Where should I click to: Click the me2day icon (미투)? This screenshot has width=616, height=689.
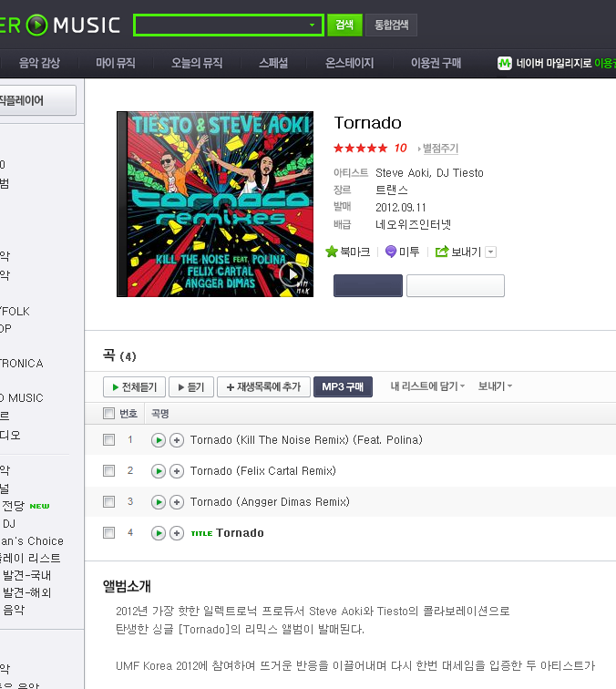391,252
